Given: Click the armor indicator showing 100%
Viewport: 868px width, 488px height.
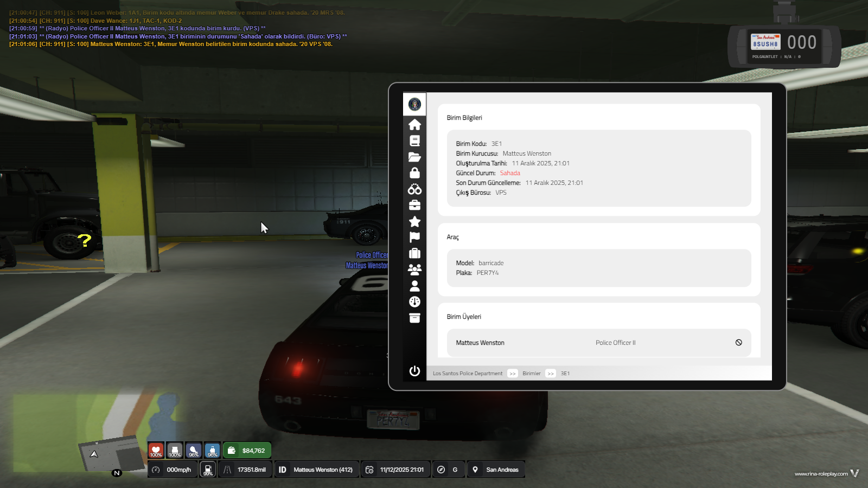Looking at the screenshot, I should (x=175, y=450).
